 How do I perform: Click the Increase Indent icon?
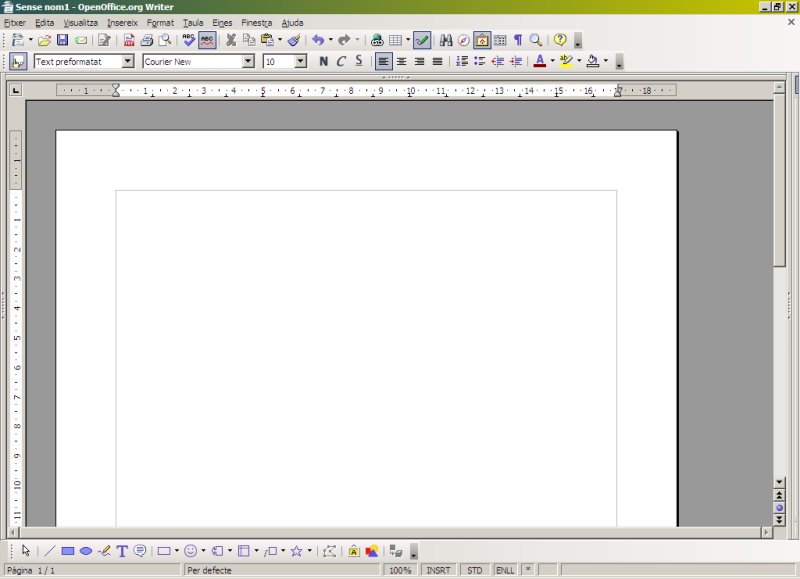516,62
